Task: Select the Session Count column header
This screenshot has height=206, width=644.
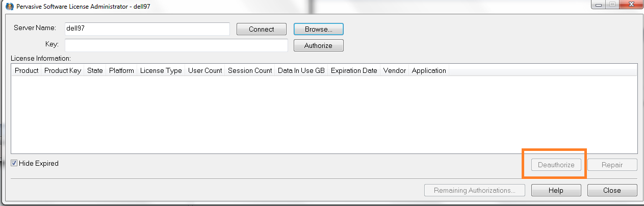Action: click(250, 71)
